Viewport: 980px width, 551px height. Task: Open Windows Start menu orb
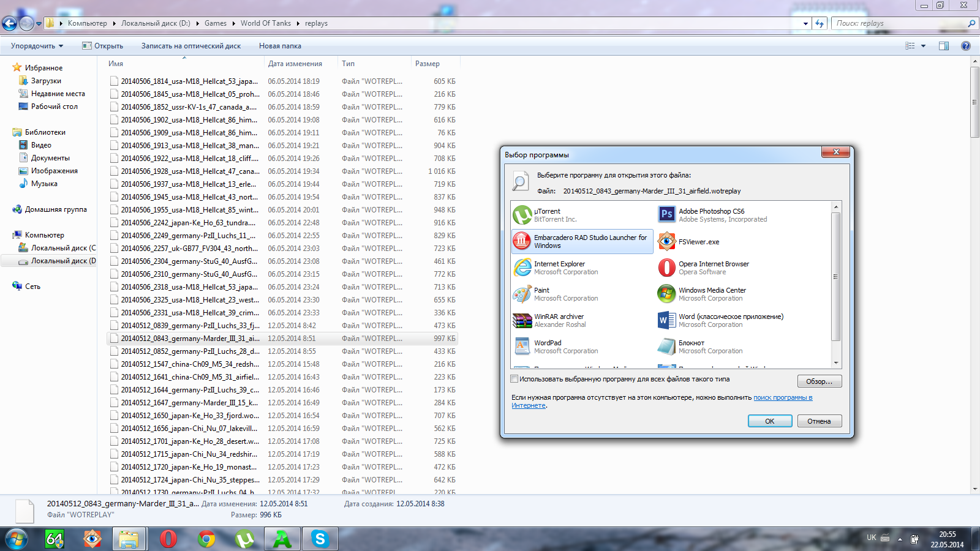(17, 539)
